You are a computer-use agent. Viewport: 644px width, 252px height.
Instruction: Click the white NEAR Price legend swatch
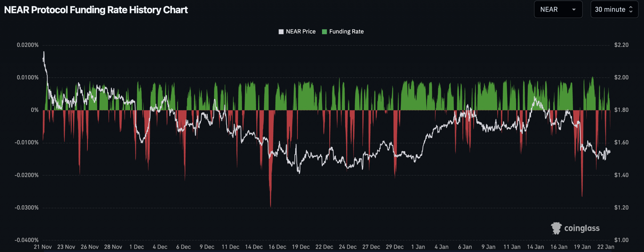tap(281, 32)
